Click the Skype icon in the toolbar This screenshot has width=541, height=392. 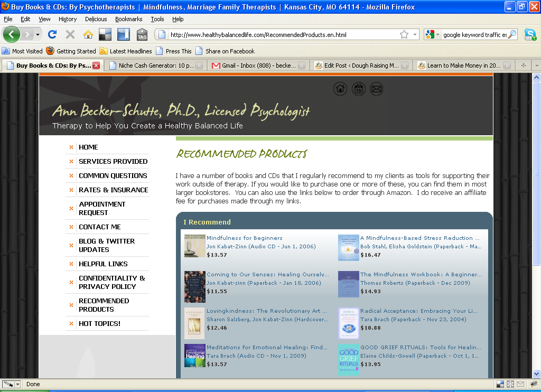(x=530, y=34)
